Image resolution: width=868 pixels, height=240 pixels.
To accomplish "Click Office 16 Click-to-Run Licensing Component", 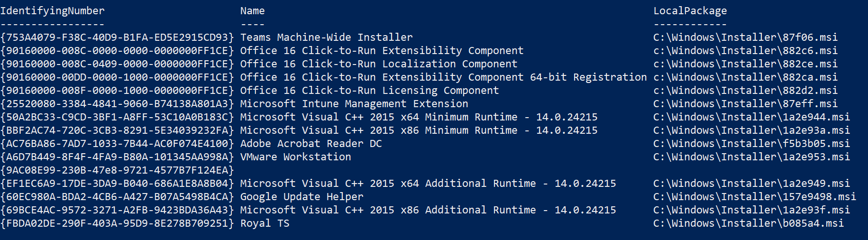I will [370, 91].
